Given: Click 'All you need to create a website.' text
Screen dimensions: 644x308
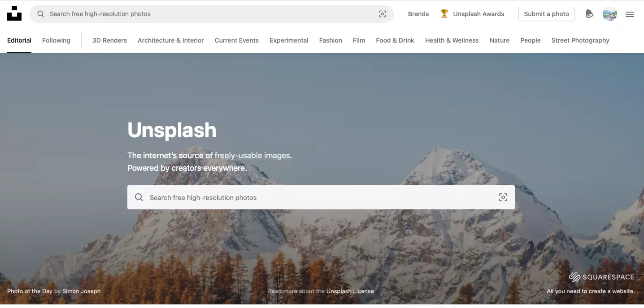Looking at the screenshot, I should point(591,291).
